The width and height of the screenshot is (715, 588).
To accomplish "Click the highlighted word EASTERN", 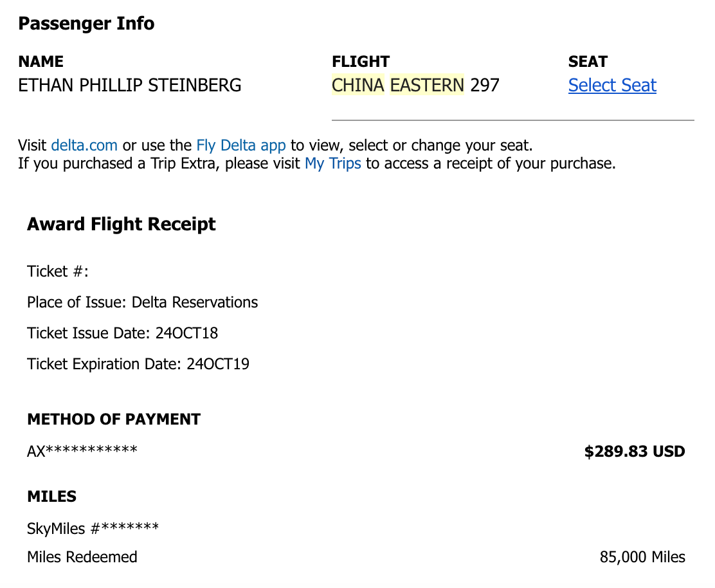I will click(427, 85).
